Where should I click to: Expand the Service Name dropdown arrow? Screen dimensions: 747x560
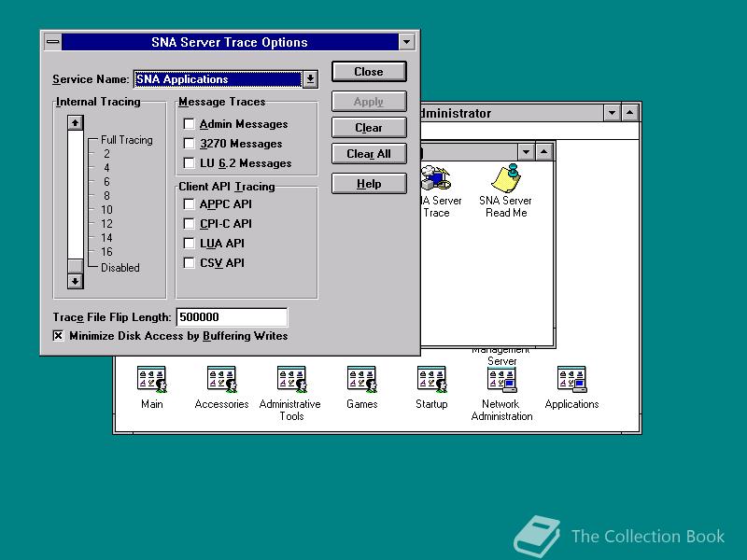[310, 79]
